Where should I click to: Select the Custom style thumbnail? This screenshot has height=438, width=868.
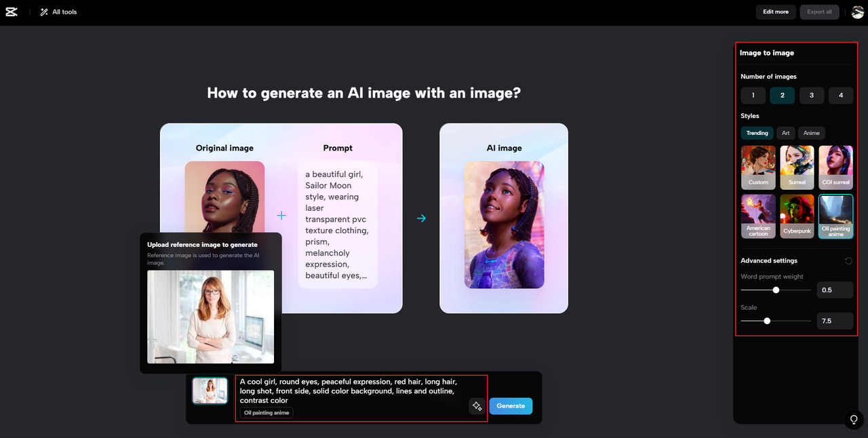click(x=758, y=167)
